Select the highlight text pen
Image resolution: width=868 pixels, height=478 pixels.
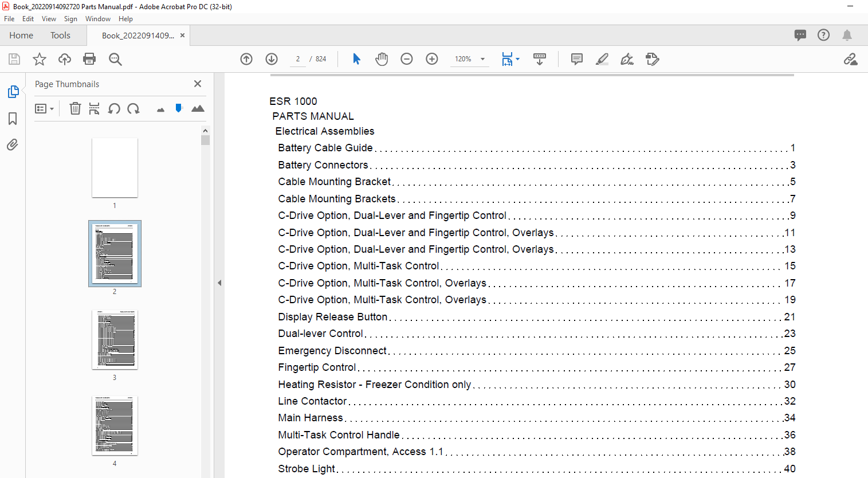(602, 59)
